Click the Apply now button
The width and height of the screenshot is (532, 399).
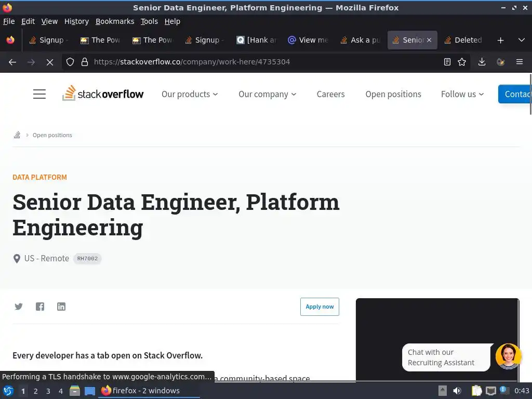(x=320, y=307)
